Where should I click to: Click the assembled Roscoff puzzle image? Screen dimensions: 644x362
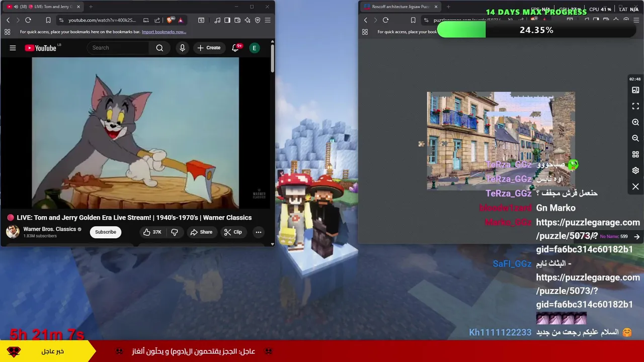(x=501, y=141)
